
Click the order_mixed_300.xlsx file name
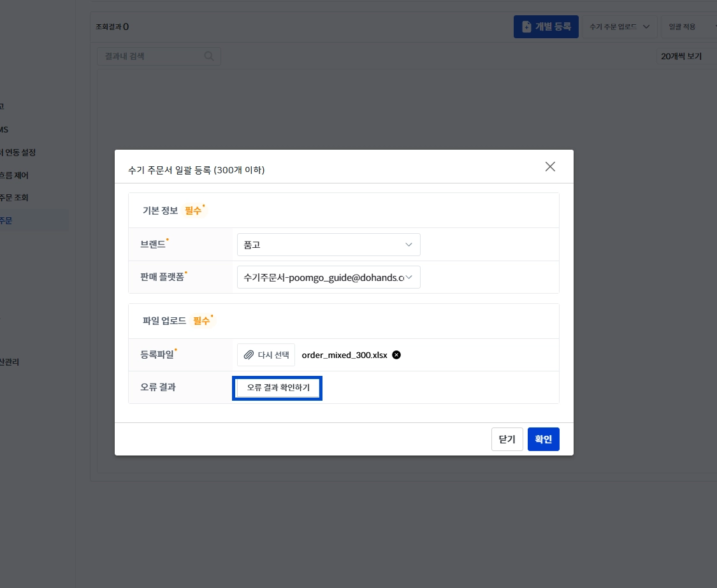point(344,355)
